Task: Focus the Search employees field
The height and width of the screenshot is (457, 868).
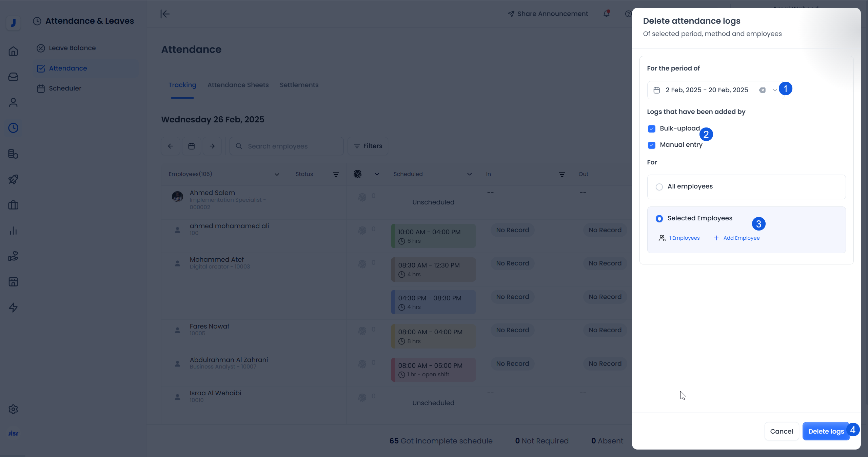Action: click(x=287, y=146)
